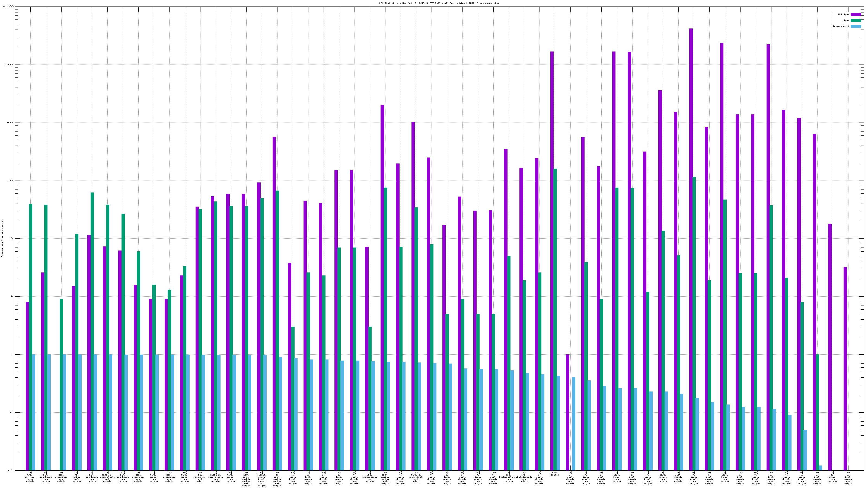Click the blue Score (0..1) legend swatch
Image resolution: width=868 pixels, height=488 pixels.
(856, 26)
